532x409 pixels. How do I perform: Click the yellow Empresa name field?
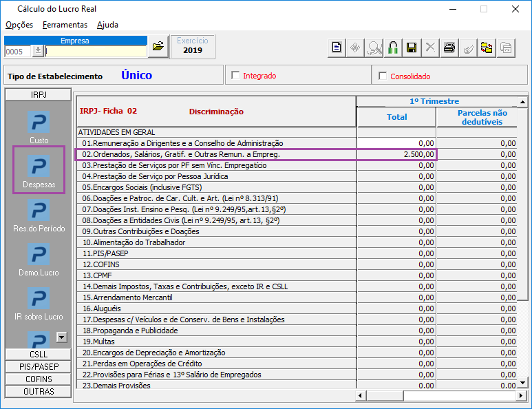(96, 52)
